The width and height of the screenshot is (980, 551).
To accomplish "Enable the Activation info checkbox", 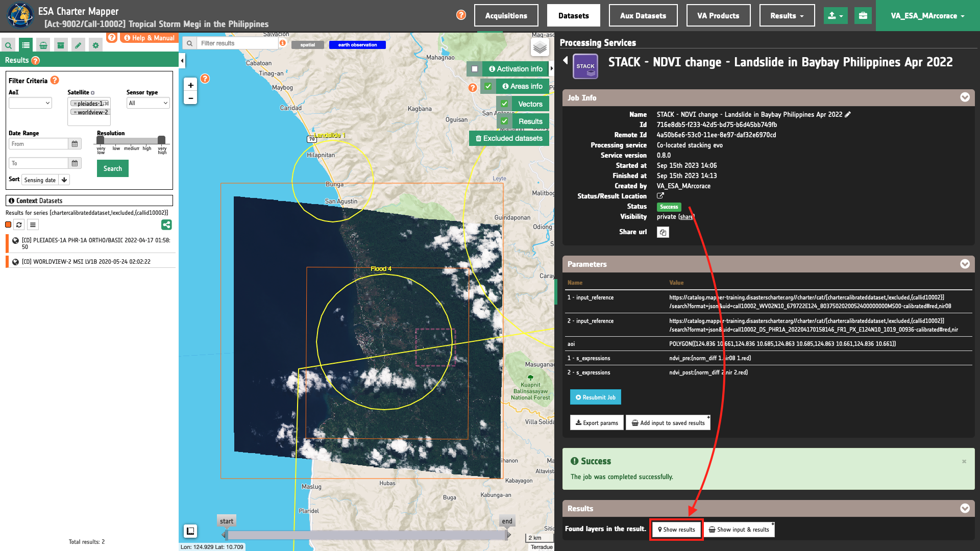I will click(x=475, y=69).
